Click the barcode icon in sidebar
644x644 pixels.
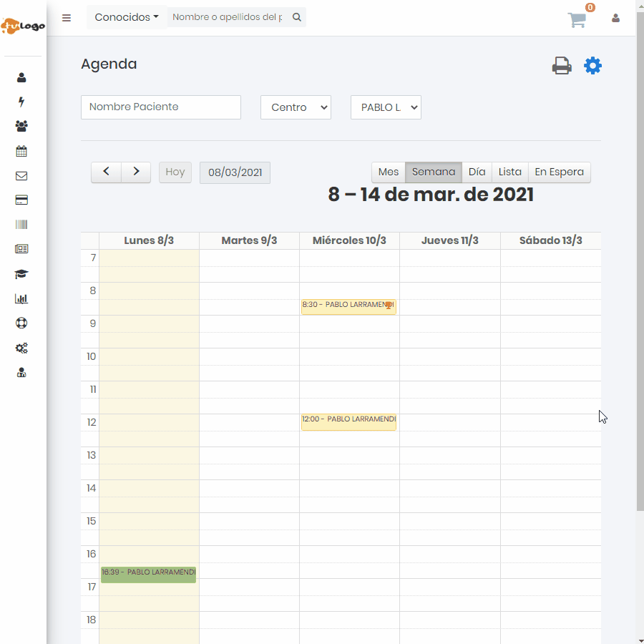(x=21, y=225)
